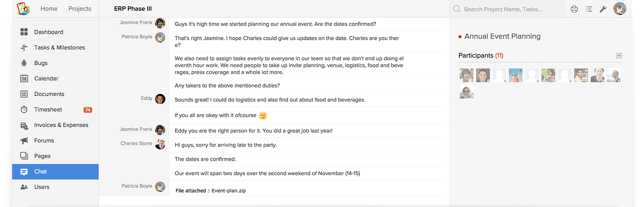This screenshot has width=644, height=207.
Task: Click the Zoho Projects logo icon
Action: click(x=23, y=8)
